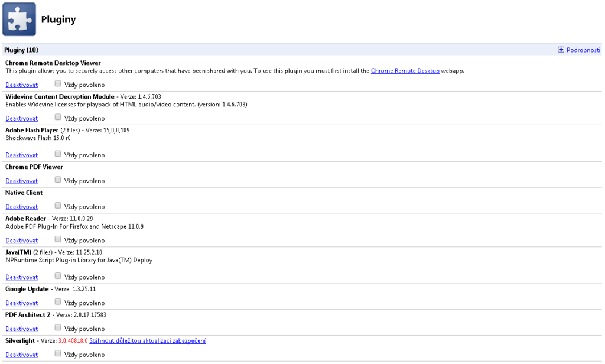Deactivate PDF Architect 2 plugin
The image size is (605, 364).
(21, 329)
